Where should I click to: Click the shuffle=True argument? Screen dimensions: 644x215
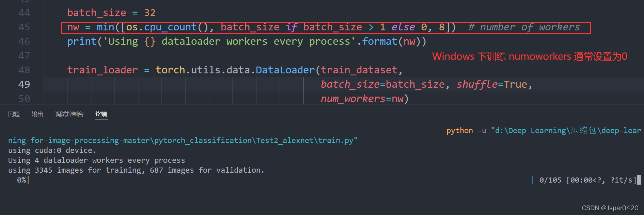pos(492,85)
